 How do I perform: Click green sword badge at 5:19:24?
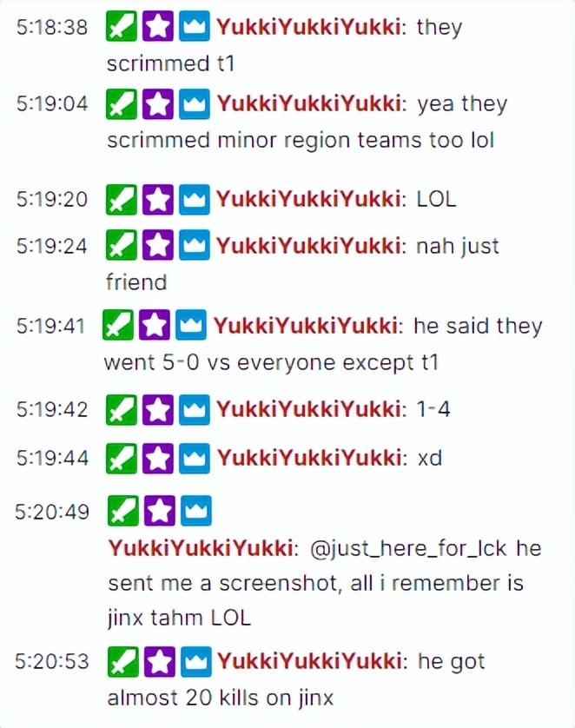click(122, 245)
